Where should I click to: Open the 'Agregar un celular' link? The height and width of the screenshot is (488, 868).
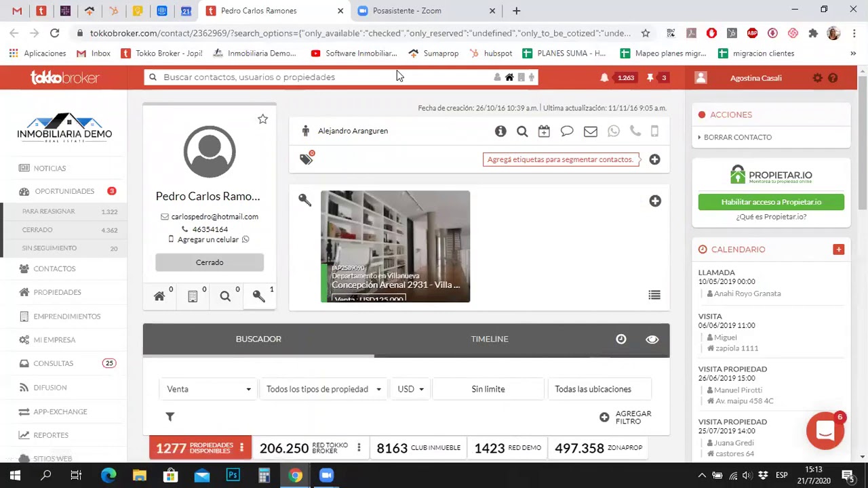pyautogui.click(x=208, y=239)
